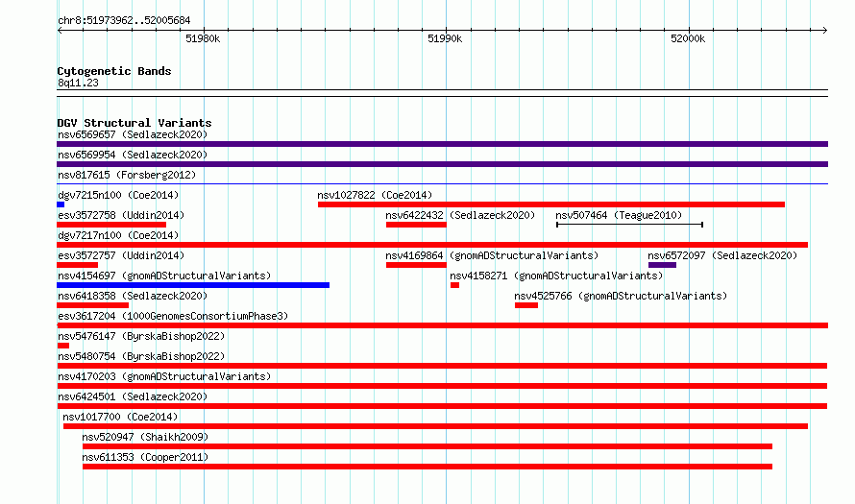Click the 51980k ruler marker

(x=203, y=38)
